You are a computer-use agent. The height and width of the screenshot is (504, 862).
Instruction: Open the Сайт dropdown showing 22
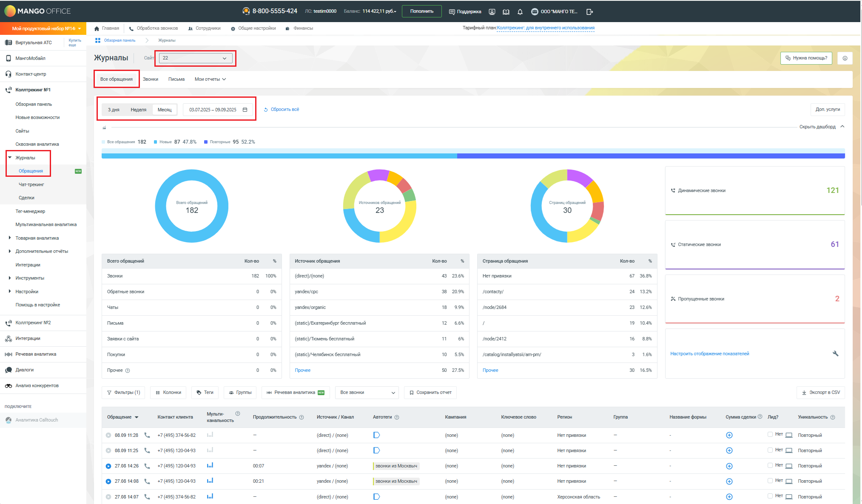(196, 58)
